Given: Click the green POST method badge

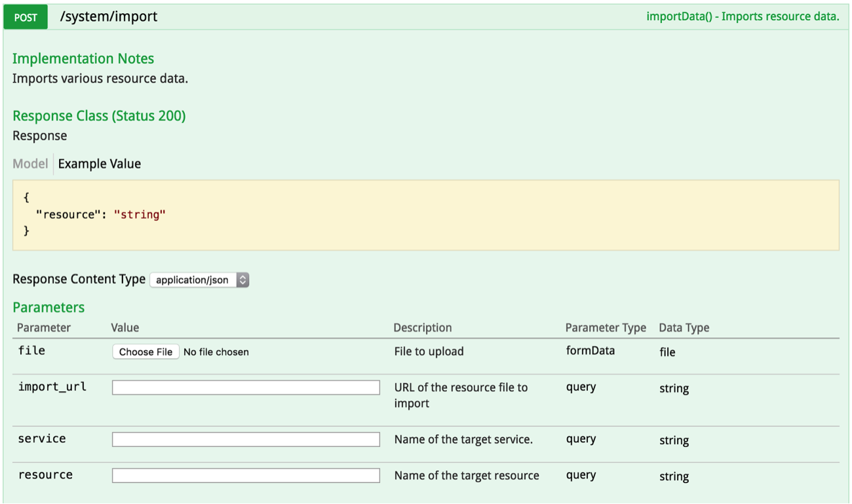Looking at the screenshot, I should [25, 16].
